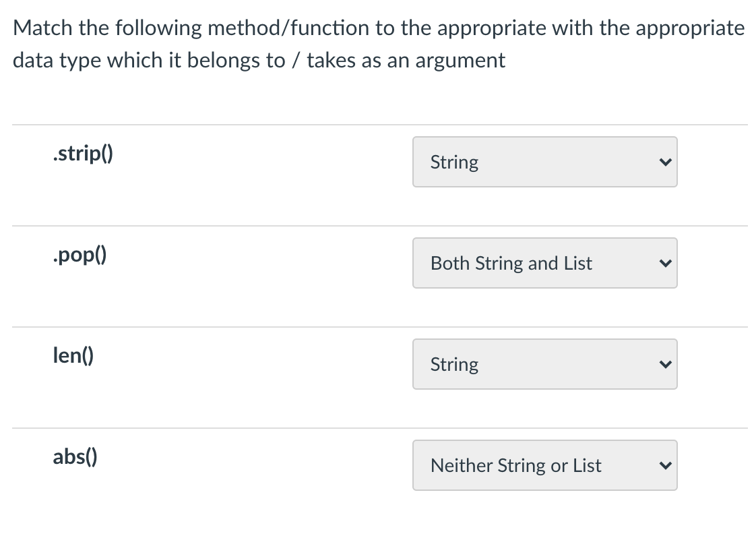Click the chevron on the len() dropdown
The width and height of the screenshot is (756, 534).
666,364
